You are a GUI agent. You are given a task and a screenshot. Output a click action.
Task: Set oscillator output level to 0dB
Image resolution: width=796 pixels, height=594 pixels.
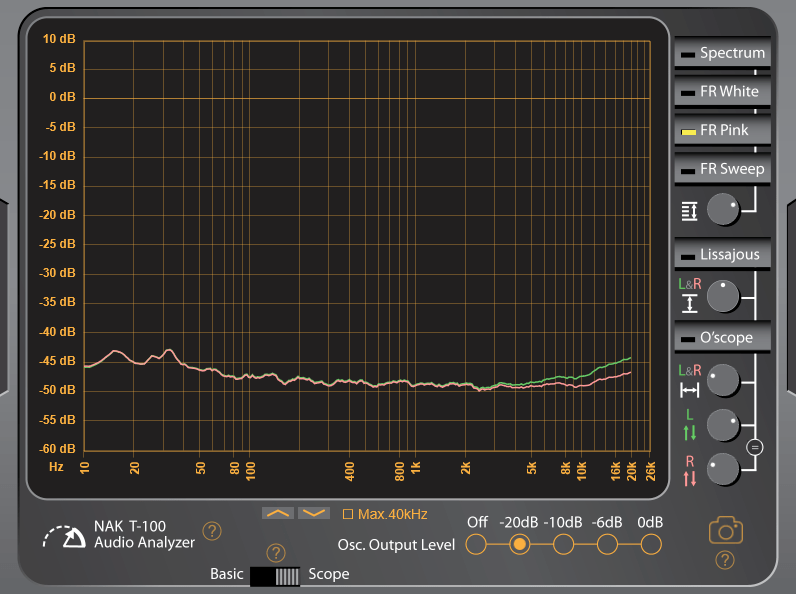[651, 545]
